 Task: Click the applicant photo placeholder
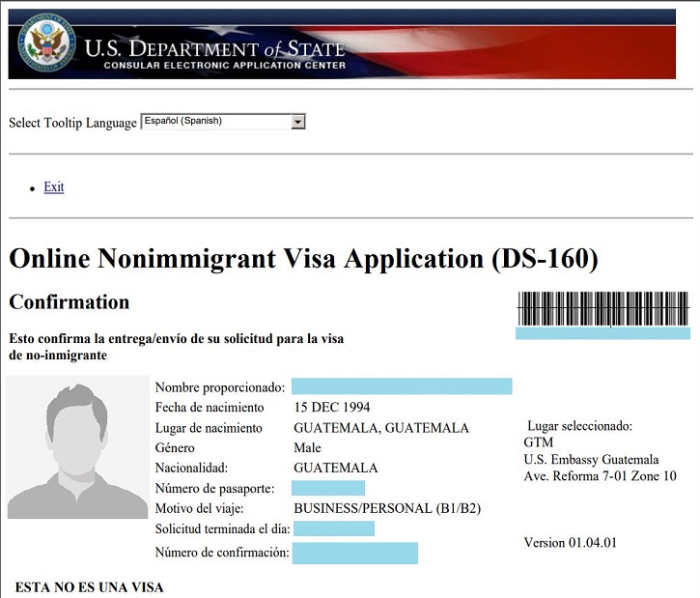tap(77, 447)
